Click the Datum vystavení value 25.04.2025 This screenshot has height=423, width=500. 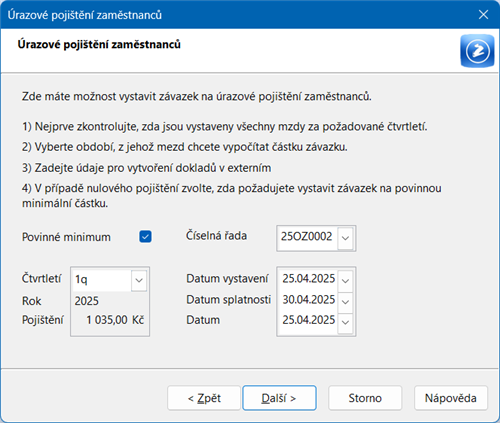pyautogui.click(x=308, y=279)
